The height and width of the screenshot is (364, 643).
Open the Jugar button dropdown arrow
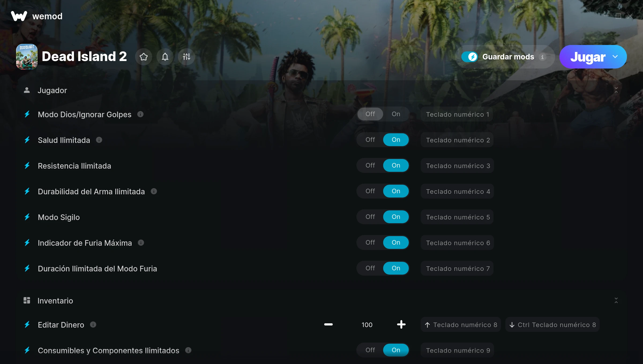615,57
